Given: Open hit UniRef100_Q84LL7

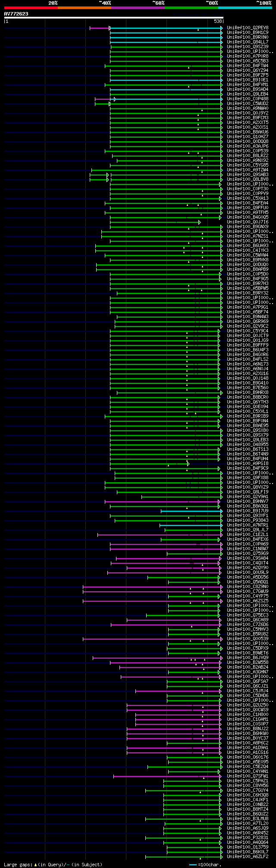Looking at the screenshot, I should pos(248,42).
